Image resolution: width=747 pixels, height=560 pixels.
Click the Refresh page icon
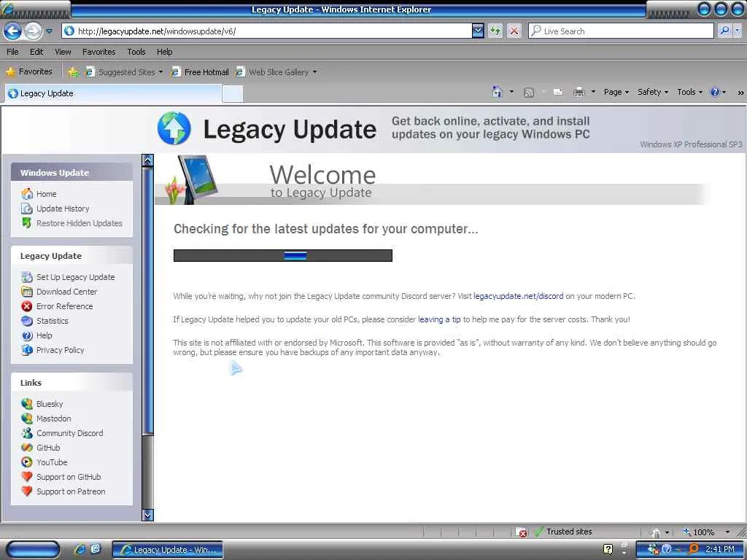(496, 31)
